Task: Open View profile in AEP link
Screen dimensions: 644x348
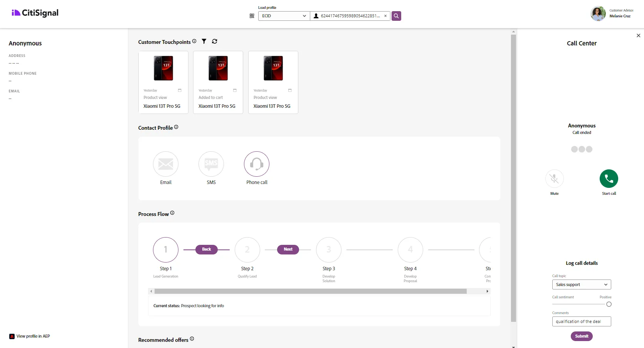Action: (33, 336)
